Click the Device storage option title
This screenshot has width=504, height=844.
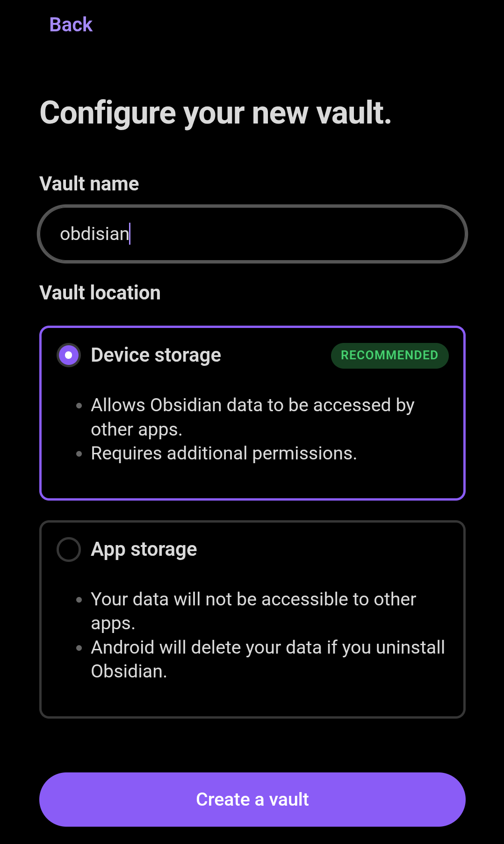coord(156,355)
